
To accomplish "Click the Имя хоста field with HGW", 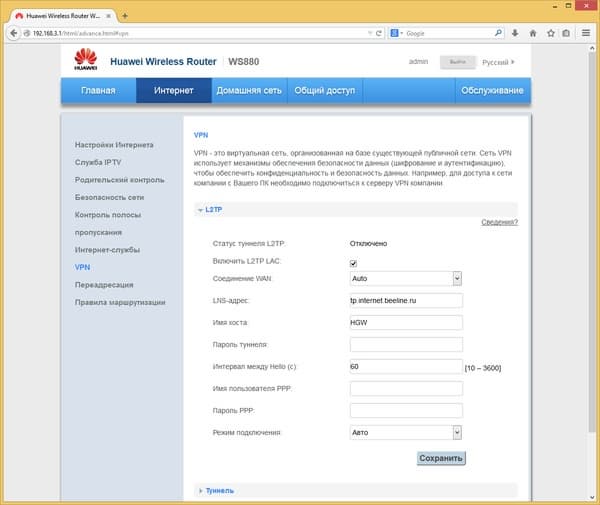I will (406, 323).
